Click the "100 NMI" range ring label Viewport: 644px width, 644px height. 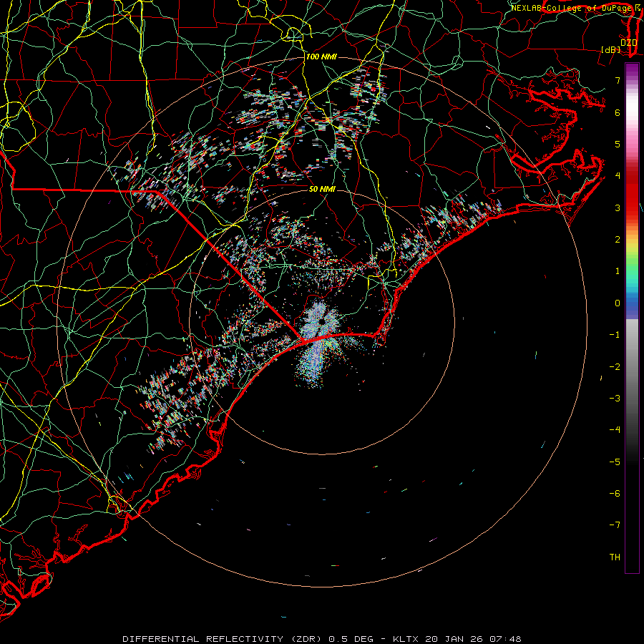pyautogui.click(x=321, y=57)
